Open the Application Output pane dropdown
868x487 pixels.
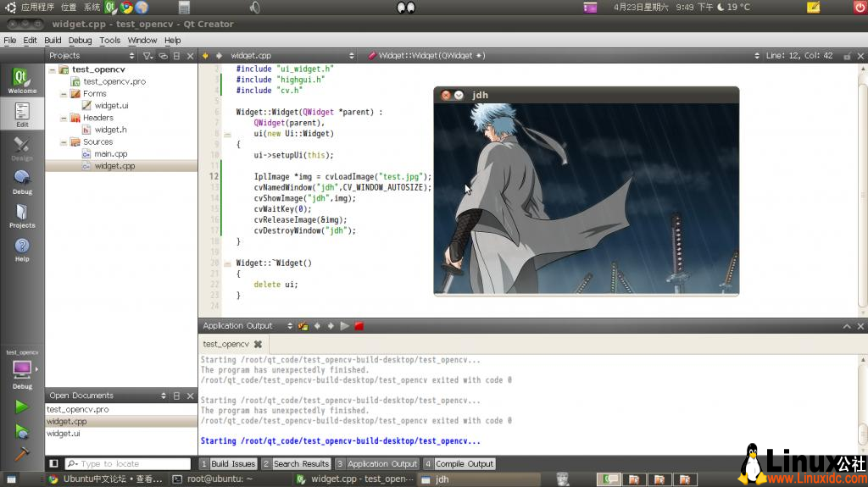247,326
